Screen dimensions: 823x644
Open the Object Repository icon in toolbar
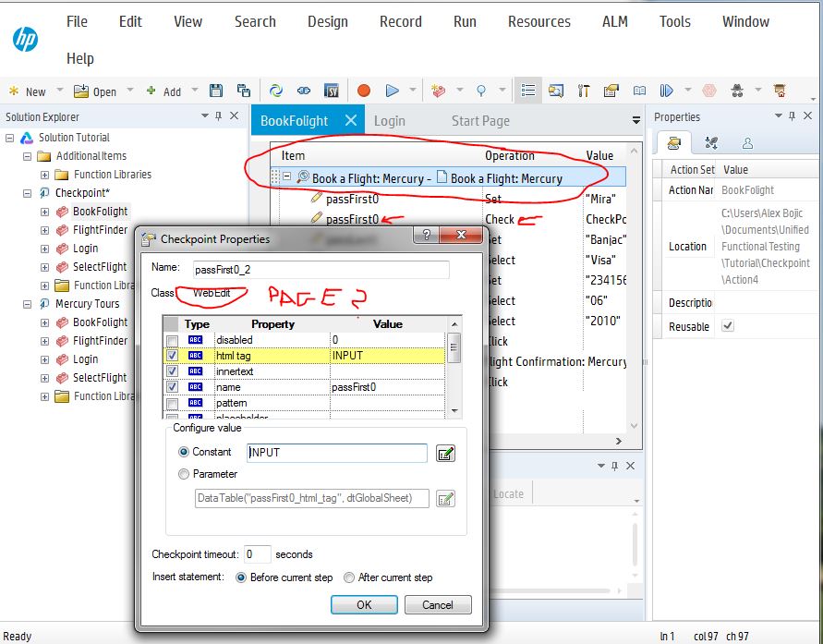point(556,91)
